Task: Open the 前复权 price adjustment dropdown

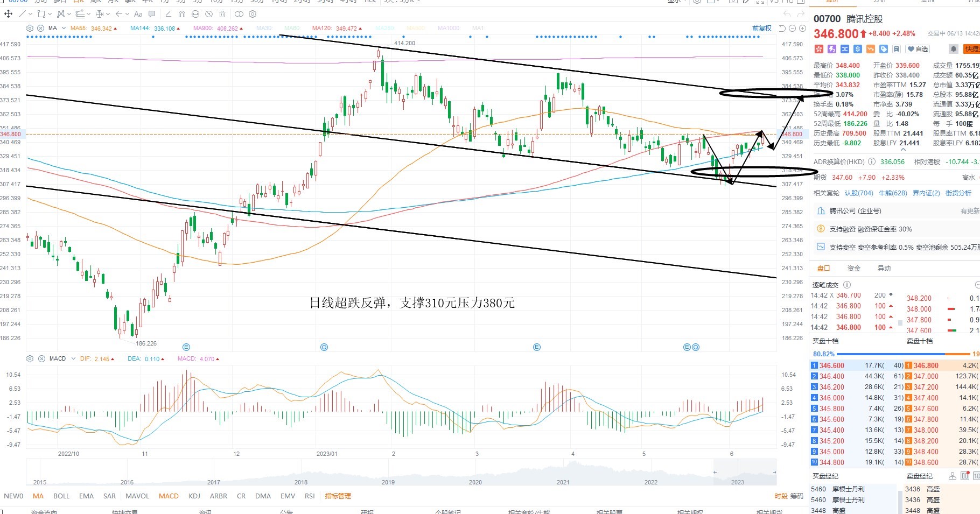Action: (x=761, y=28)
